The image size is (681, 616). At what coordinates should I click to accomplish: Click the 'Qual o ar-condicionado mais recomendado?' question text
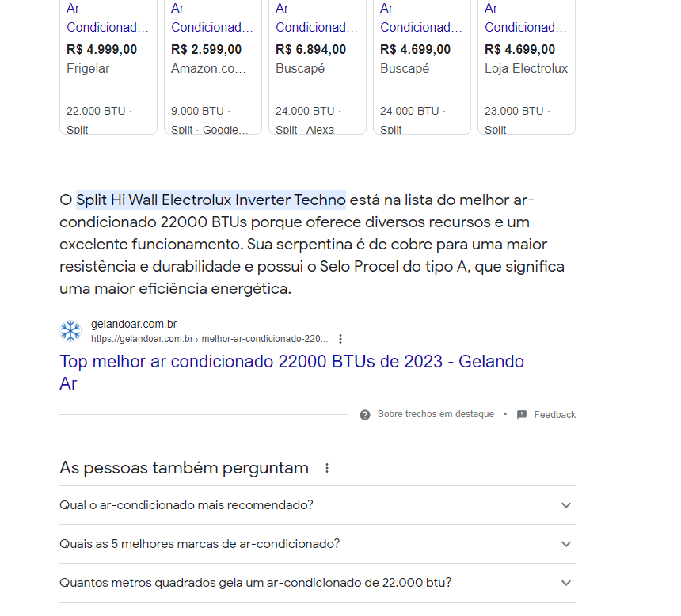pos(186,505)
